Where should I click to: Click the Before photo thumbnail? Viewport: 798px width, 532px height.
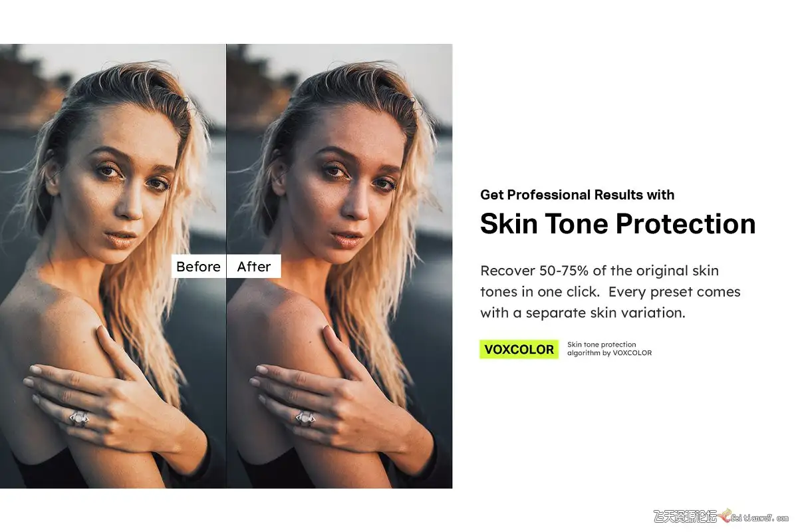(113, 266)
